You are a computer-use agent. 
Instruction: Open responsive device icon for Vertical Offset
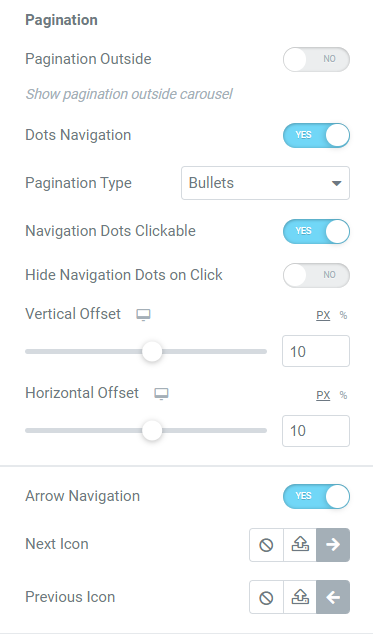click(x=143, y=315)
